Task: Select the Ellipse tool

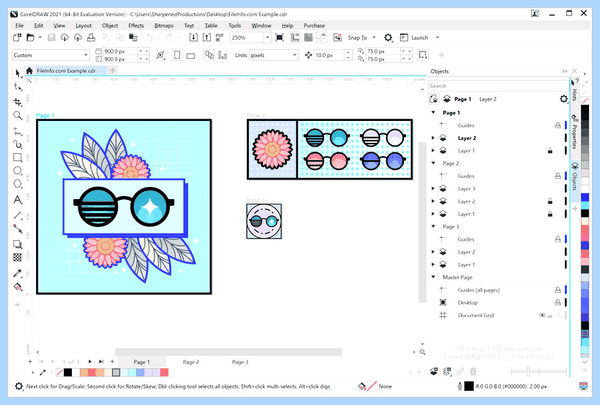Action: (17, 171)
